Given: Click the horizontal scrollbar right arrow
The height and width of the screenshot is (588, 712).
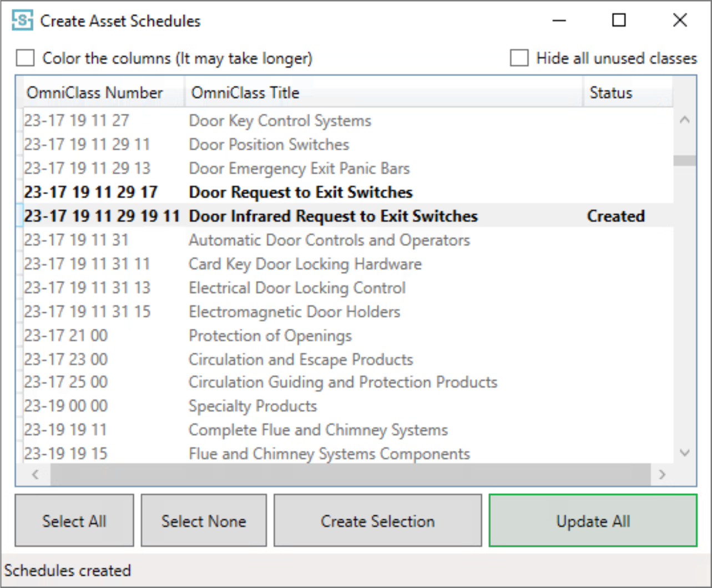Looking at the screenshot, I should 661,474.
